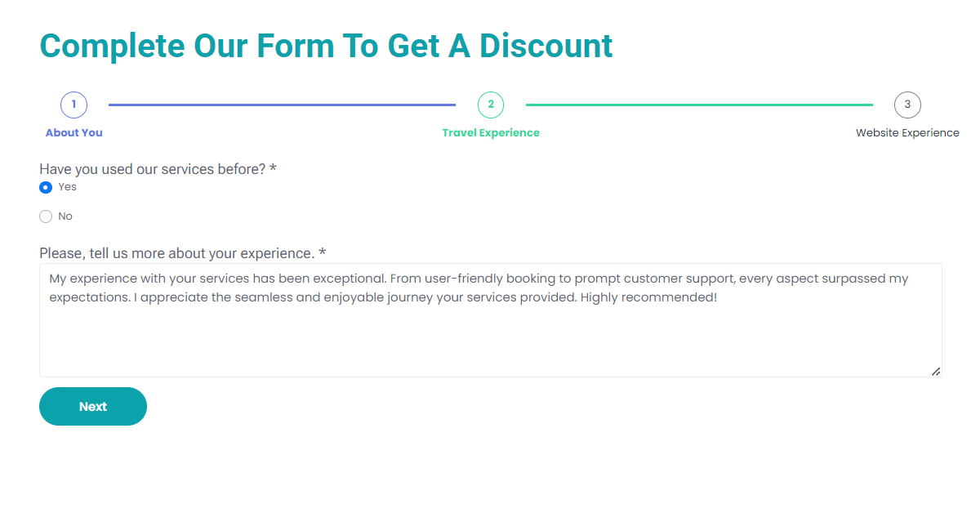Viewport: 980px width, 513px height.
Task: Select the 'No' label text
Action: [65, 216]
